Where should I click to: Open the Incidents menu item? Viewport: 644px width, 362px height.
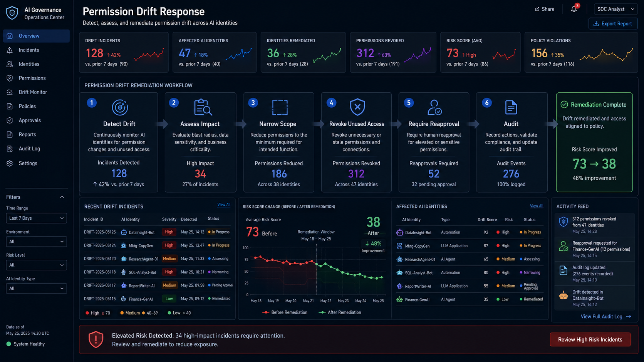click(x=36, y=50)
